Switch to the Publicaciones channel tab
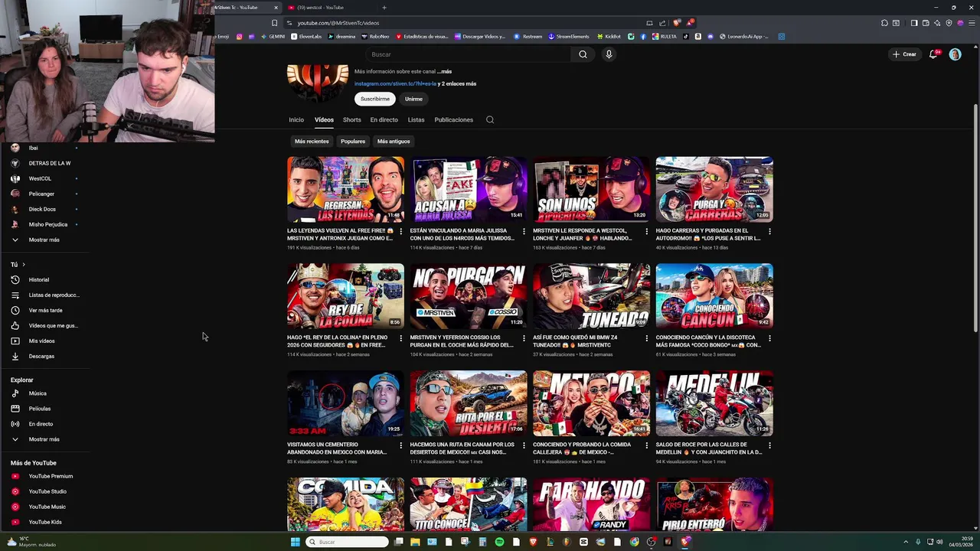 coord(454,119)
